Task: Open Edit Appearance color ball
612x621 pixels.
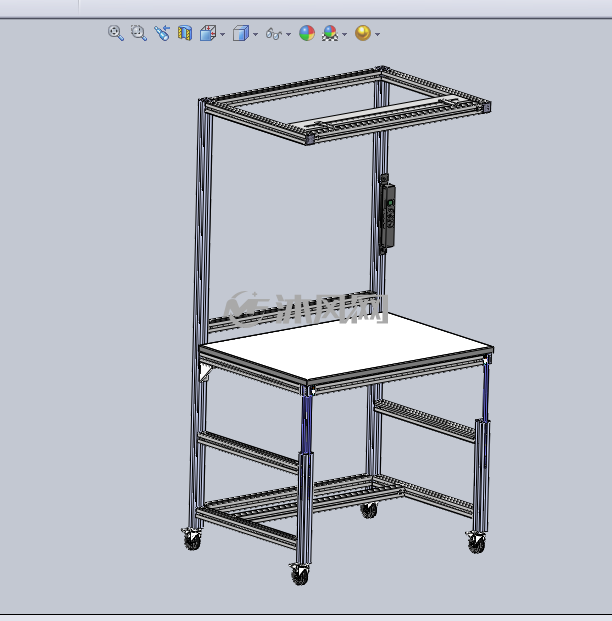Action: pyautogui.click(x=307, y=33)
